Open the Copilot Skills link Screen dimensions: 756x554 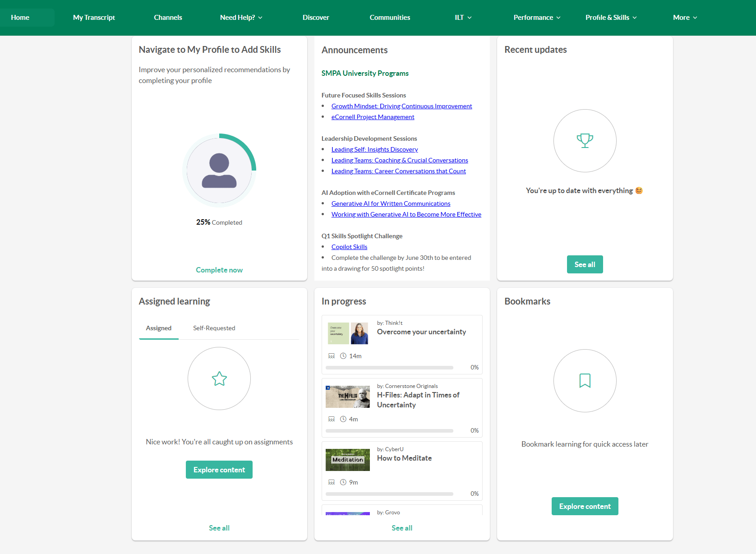(x=350, y=247)
